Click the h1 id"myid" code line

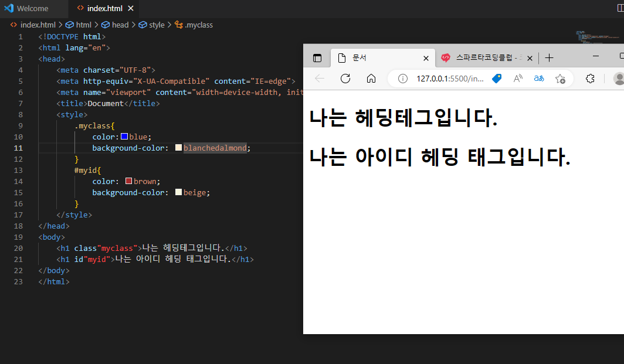point(155,260)
